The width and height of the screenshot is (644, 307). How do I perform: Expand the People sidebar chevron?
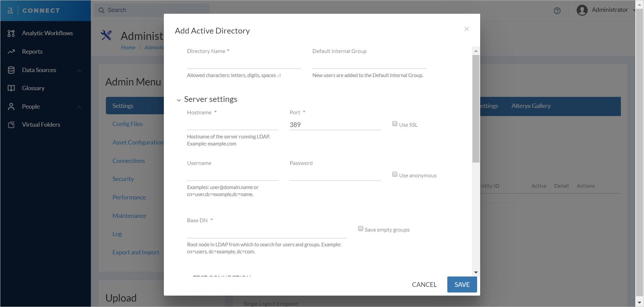tap(79, 107)
